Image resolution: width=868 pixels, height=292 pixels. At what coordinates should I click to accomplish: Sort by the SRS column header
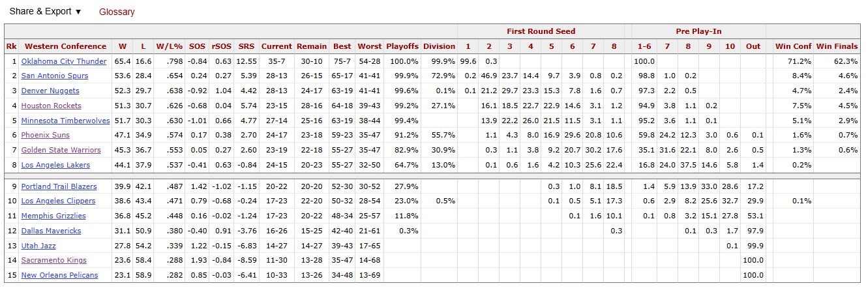click(x=246, y=46)
